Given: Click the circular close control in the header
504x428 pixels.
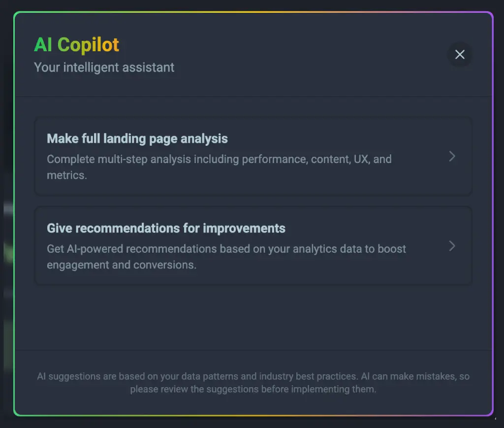Looking at the screenshot, I should click(x=460, y=55).
